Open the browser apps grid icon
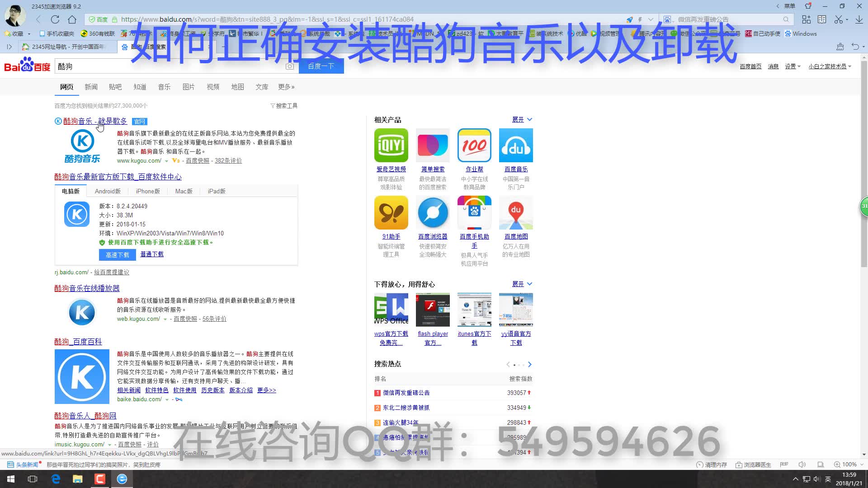 tap(806, 19)
